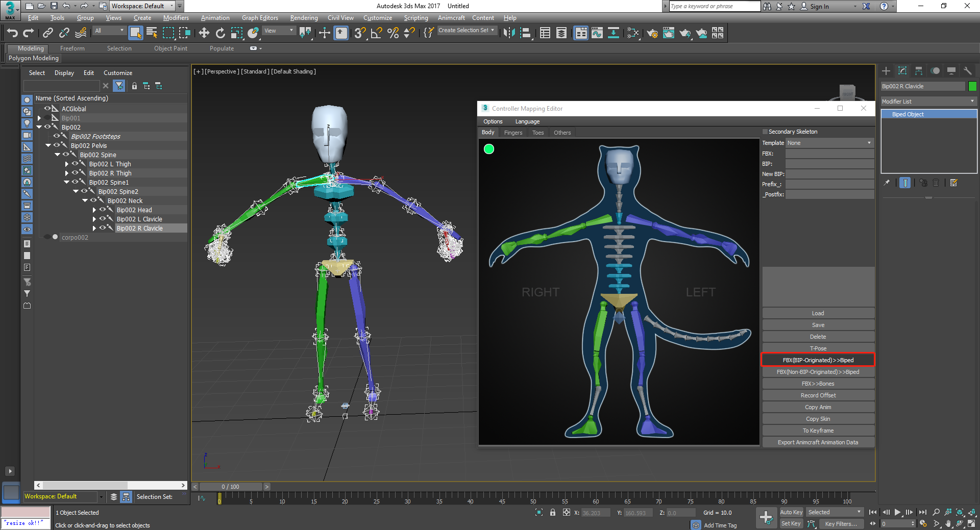This screenshot has height=530, width=980.
Task: Select the Select and Link tool
Action: tap(48, 33)
